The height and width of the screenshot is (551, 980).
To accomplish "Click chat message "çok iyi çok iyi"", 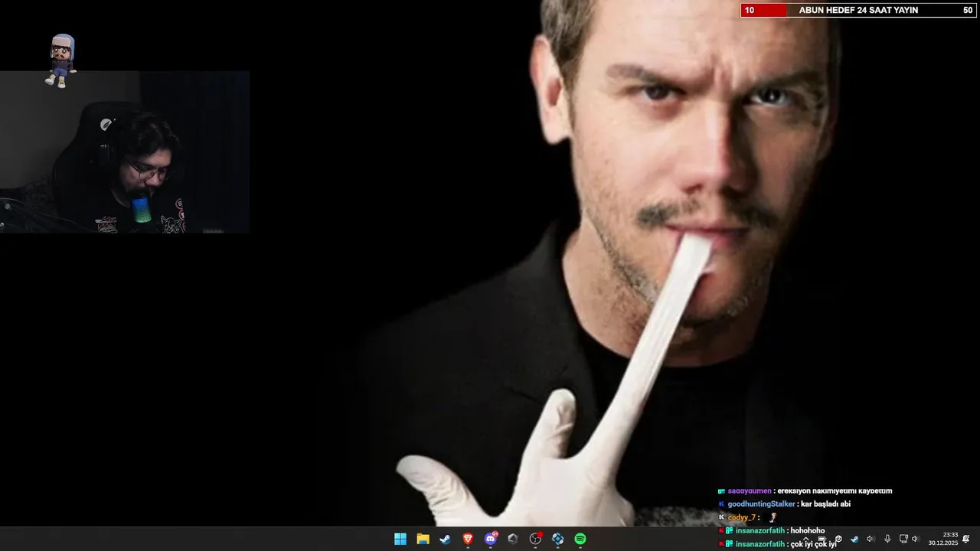I will pyautogui.click(x=814, y=544).
